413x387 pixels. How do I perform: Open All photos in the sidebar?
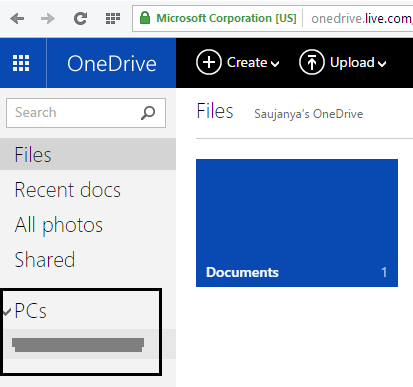pos(59,225)
